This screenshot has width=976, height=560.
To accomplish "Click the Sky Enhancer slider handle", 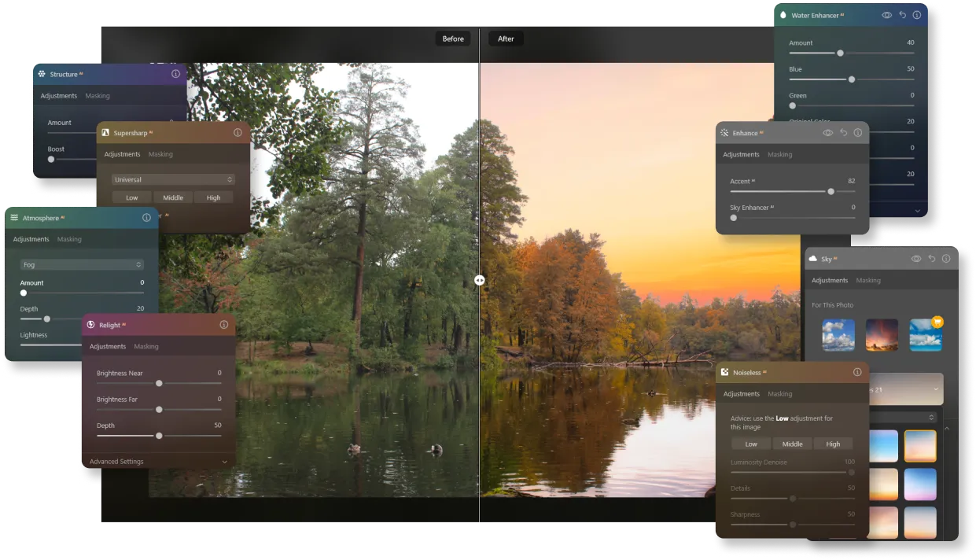I will 734,218.
